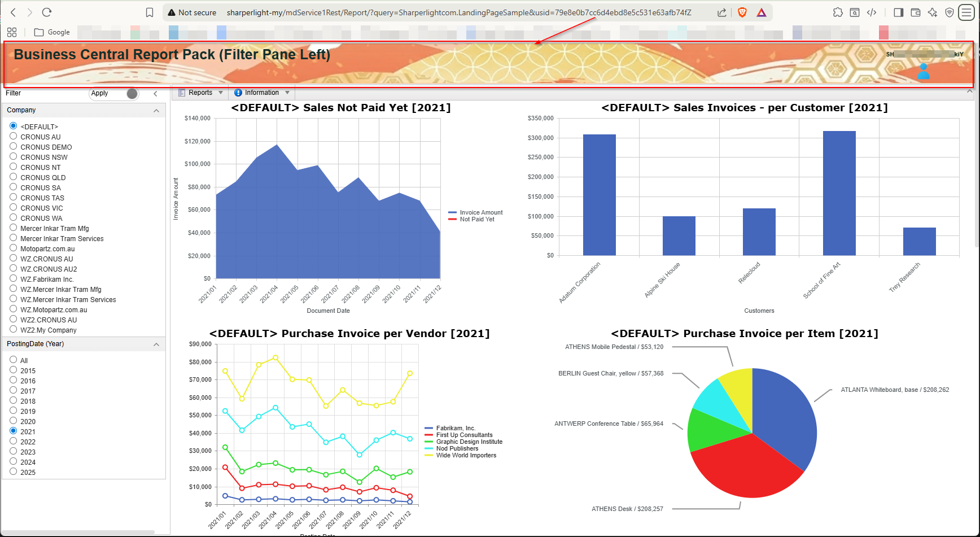This screenshot has width=980, height=537.
Task: Click the user profile icon in banner
Action: pyautogui.click(x=924, y=71)
